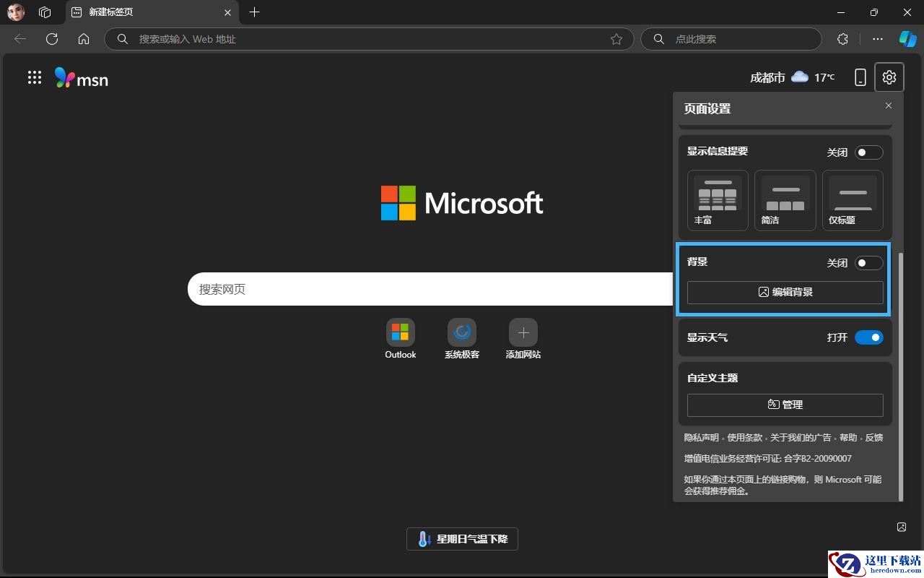Click the 增值电信业务经营许可证 license text

coord(768,458)
